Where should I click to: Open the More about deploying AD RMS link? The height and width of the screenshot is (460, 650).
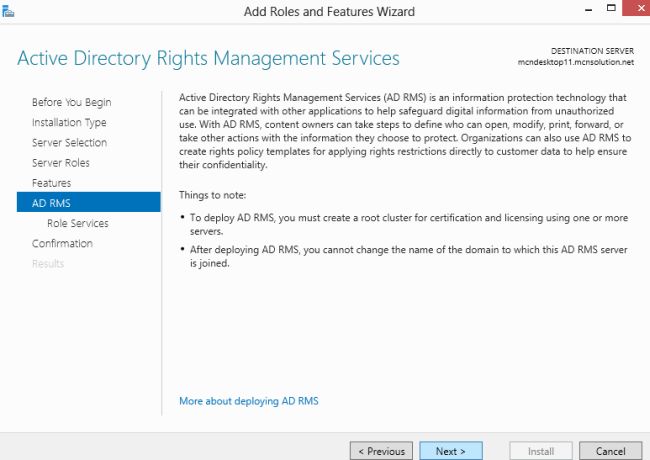[x=249, y=401]
